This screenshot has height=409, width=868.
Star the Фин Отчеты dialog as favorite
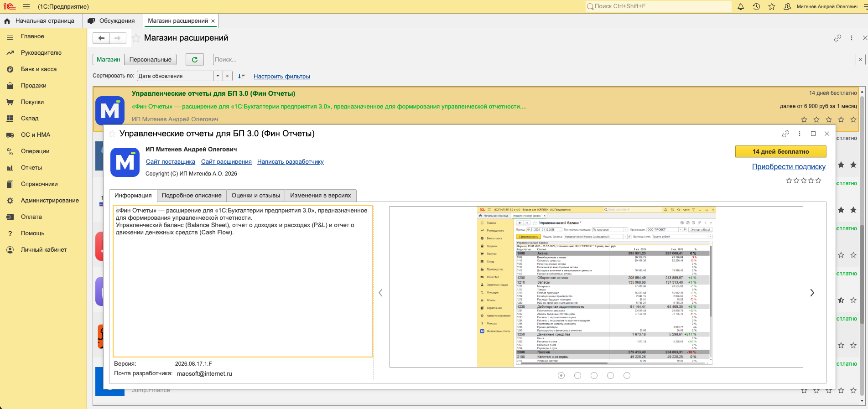click(x=112, y=134)
